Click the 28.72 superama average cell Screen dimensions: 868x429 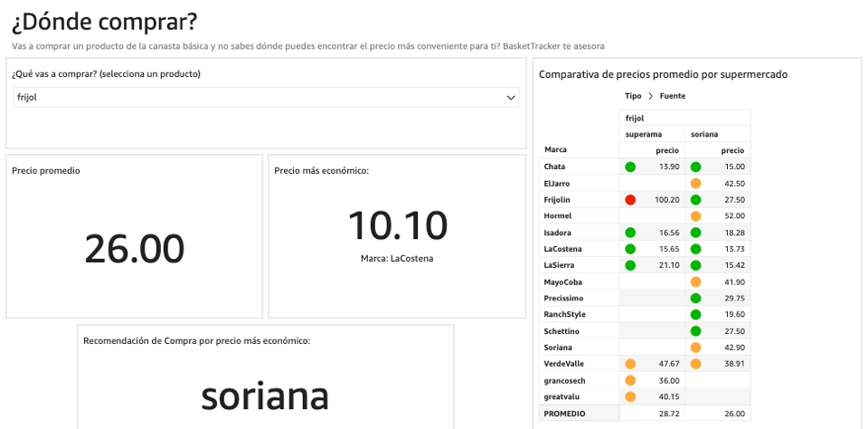pos(669,414)
